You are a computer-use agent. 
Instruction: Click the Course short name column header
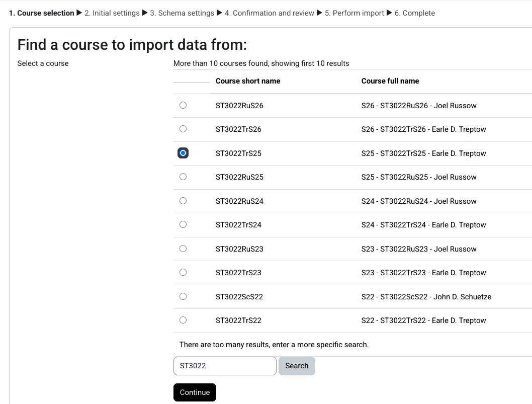point(248,81)
